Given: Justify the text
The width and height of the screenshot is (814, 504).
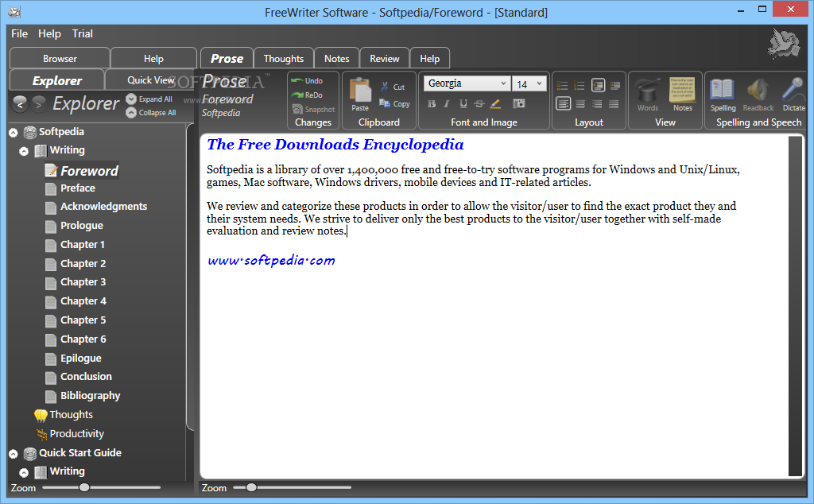Looking at the screenshot, I should pyautogui.click(x=614, y=104).
